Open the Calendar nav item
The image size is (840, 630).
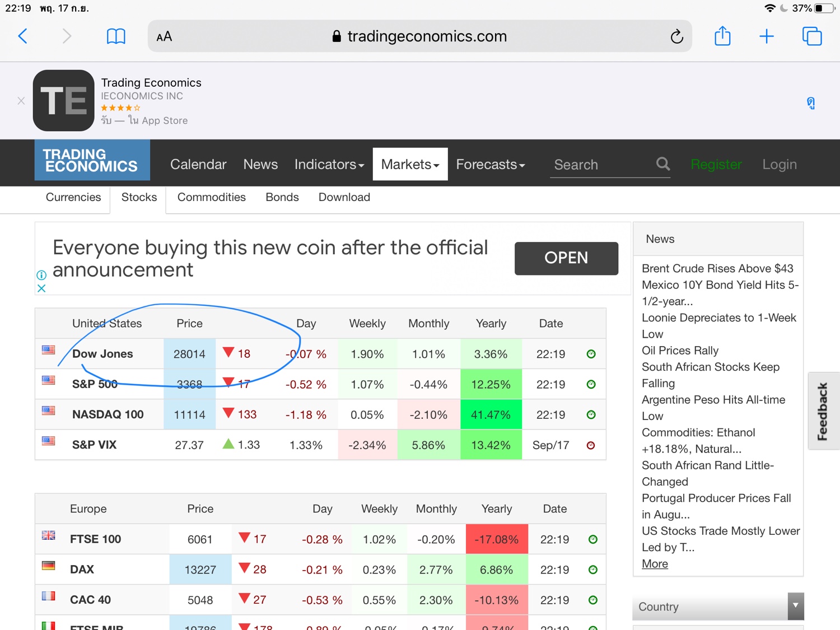[x=198, y=164]
